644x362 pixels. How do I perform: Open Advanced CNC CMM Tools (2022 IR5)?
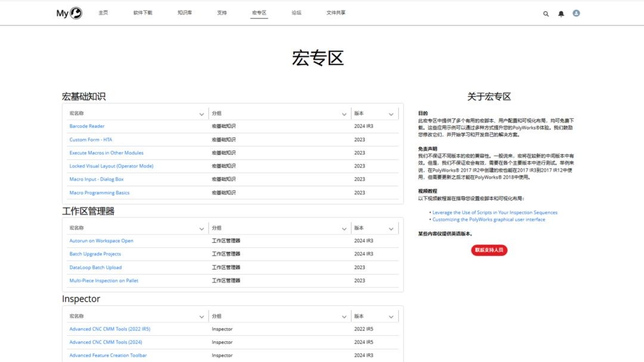pos(110,329)
